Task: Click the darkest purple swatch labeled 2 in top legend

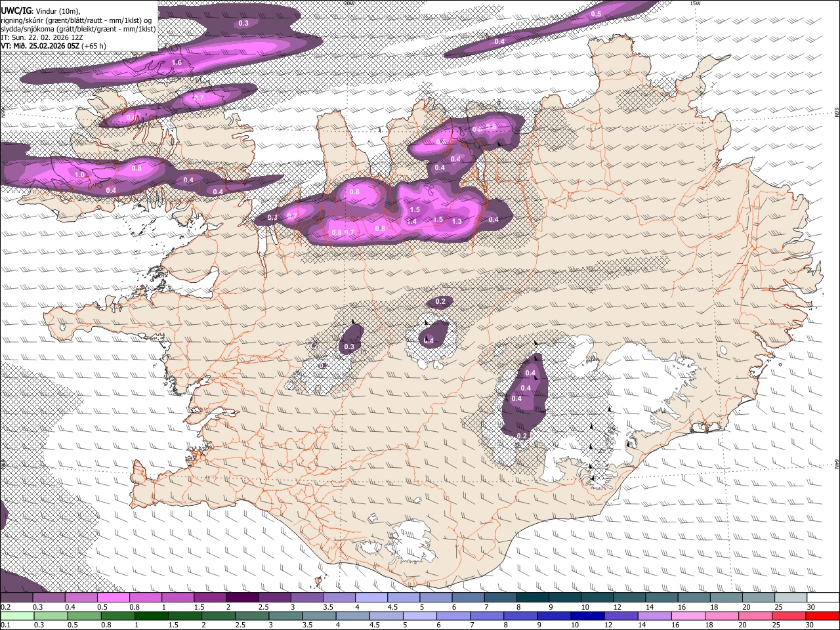Action: [242, 597]
